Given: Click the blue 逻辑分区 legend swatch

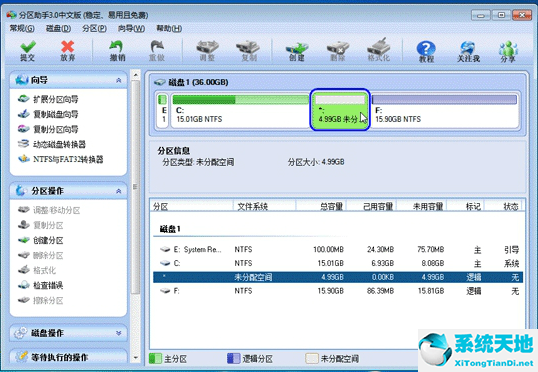Looking at the screenshot, I should coord(234,358).
